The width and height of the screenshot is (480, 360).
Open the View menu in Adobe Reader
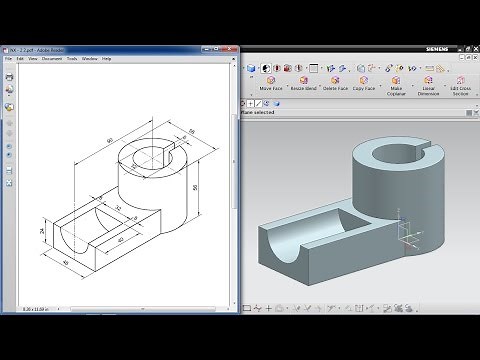(33, 59)
